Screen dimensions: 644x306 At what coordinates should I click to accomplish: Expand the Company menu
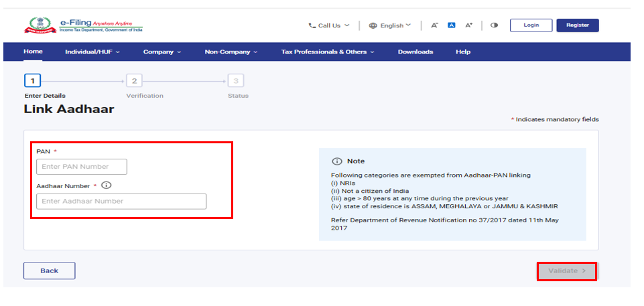pyautogui.click(x=162, y=52)
